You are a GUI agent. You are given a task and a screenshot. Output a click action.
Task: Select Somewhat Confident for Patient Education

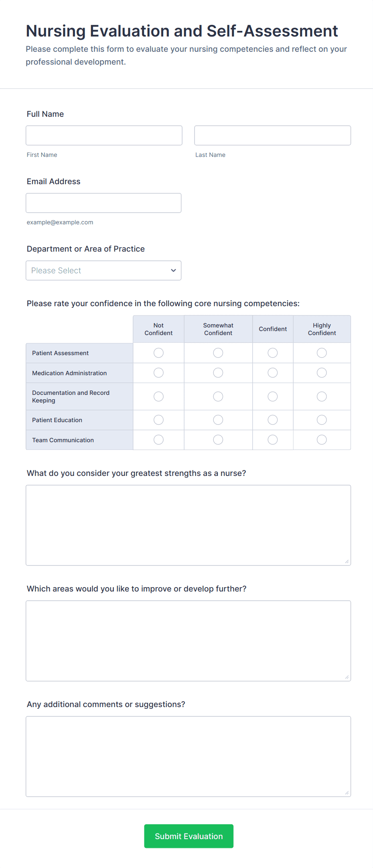(x=218, y=420)
